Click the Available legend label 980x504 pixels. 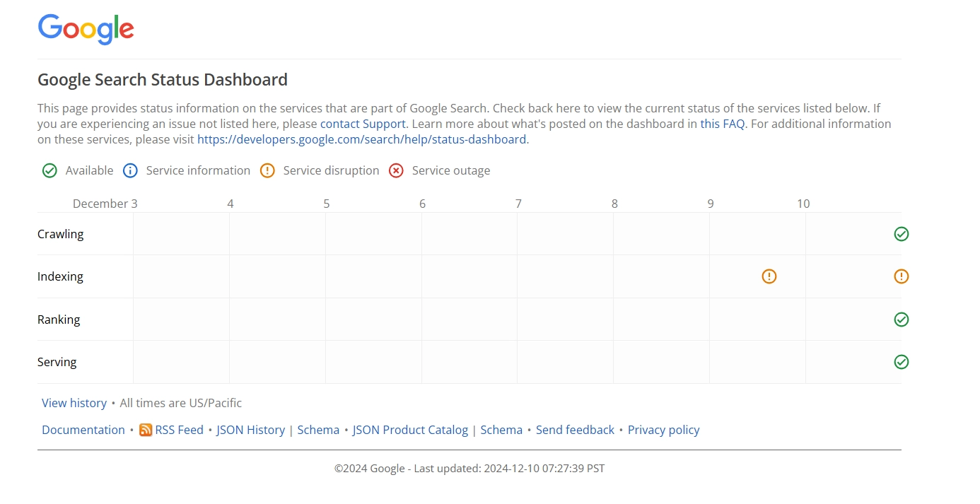[x=89, y=170]
